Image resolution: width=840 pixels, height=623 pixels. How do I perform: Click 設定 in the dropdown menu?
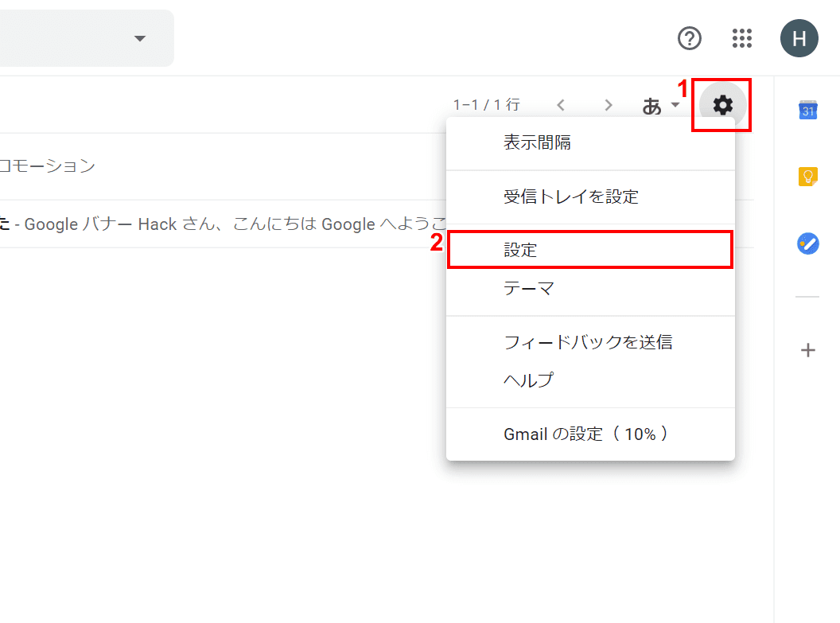pos(590,250)
